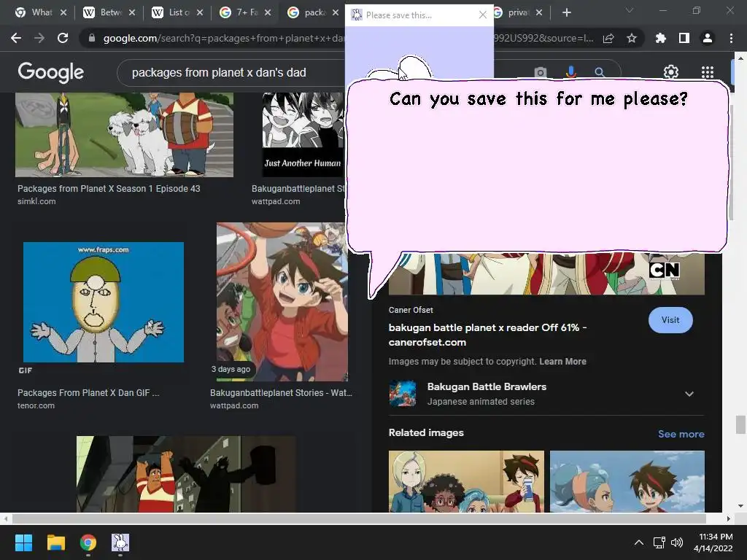747x560 pixels.
Task: Run search with magnifier icon
Action: point(600,72)
